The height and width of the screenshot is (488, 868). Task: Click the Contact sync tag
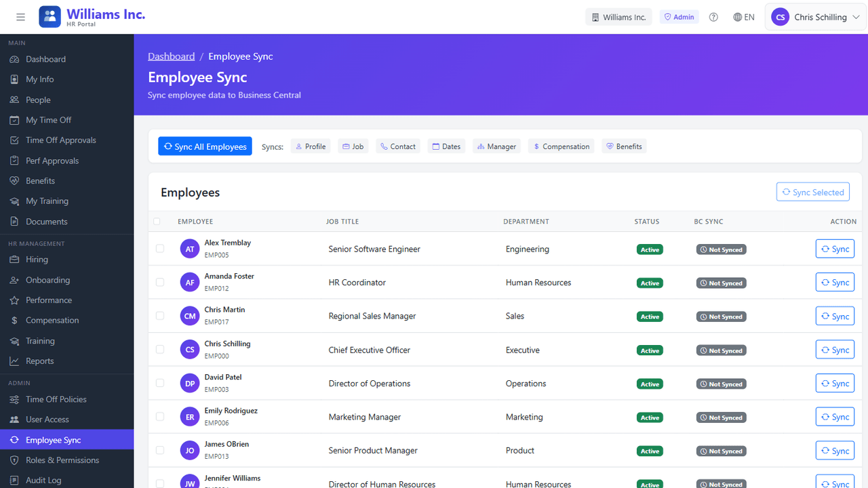tap(398, 146)
